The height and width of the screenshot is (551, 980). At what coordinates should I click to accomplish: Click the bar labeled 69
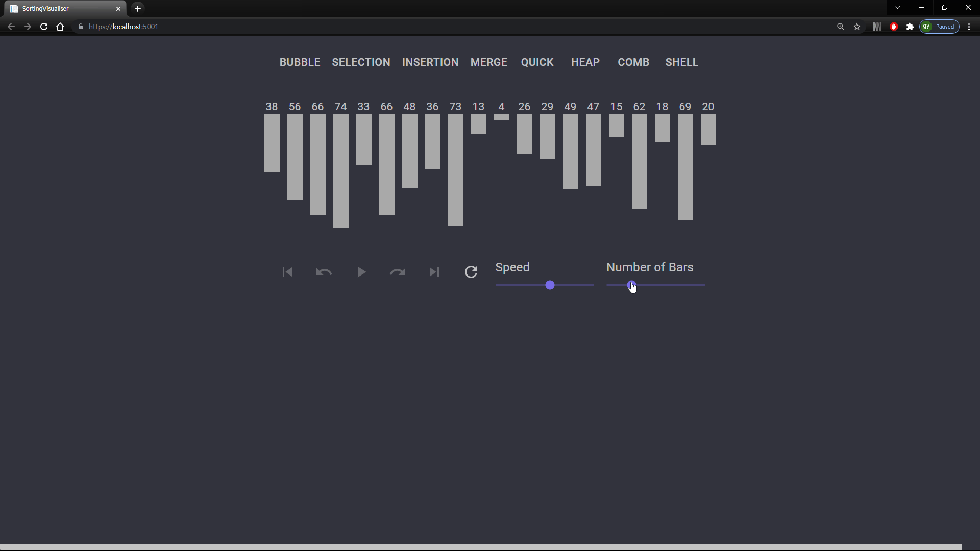click(x=685, y=167)
